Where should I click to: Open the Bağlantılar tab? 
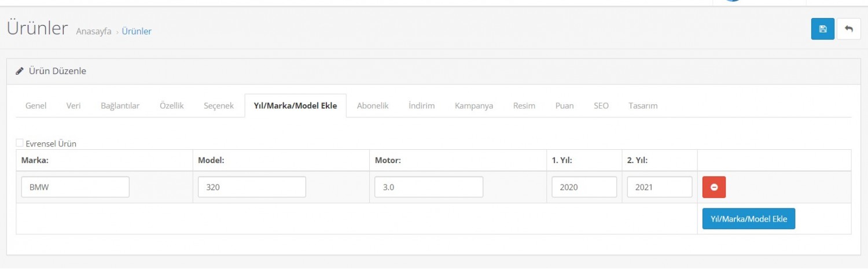point(120,106)
